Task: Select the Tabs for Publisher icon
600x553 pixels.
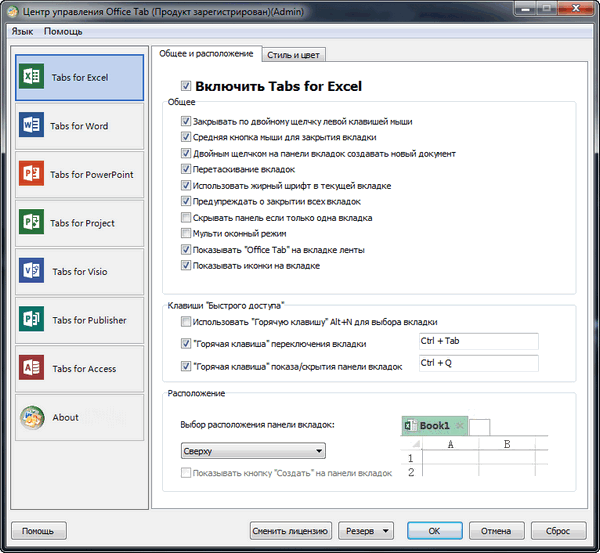Action: pos(31,319)
